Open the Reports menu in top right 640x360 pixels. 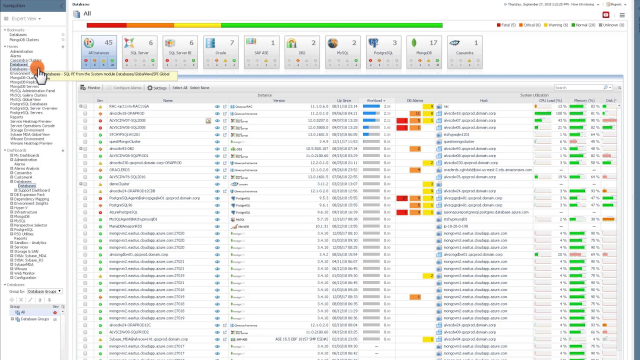click(x=616, y=4)
